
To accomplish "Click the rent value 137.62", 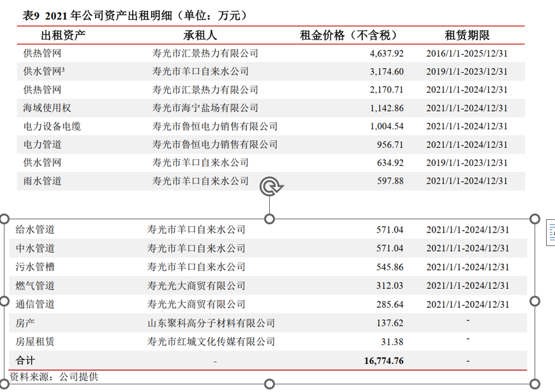I will 390,323.
